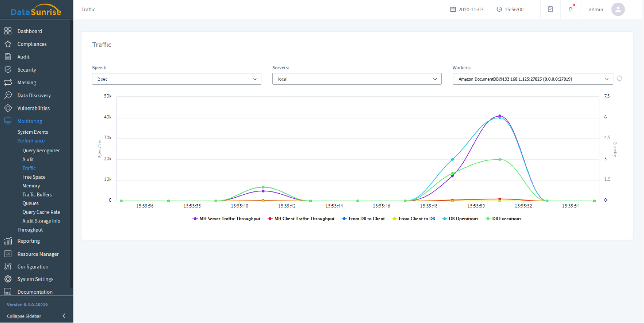Click the Vulnerabilities icon in sidebar

click(x=8, y=108)
